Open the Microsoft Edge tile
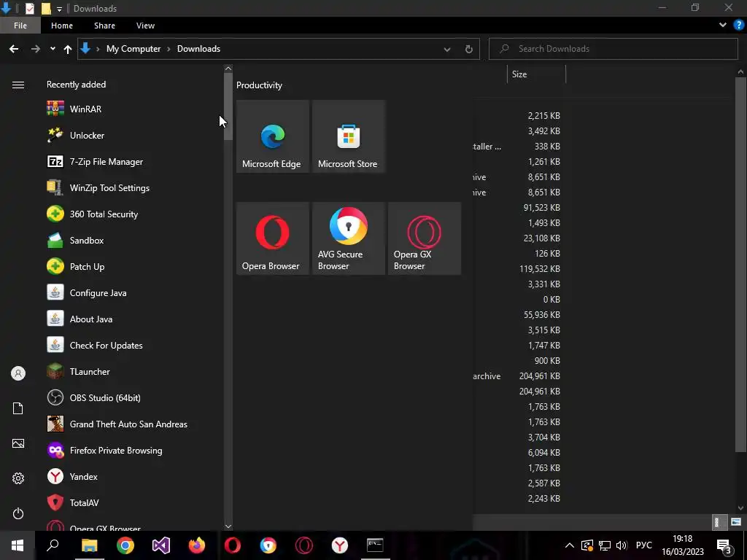The width and height of the screenshot is (747, 560). pos(273,136)
